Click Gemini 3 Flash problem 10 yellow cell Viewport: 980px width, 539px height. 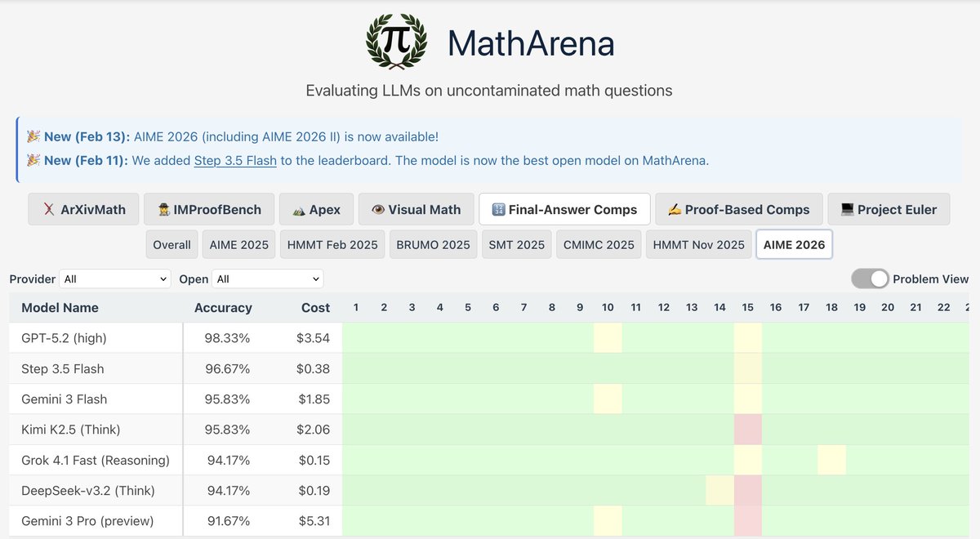click(x=608, y=399)
